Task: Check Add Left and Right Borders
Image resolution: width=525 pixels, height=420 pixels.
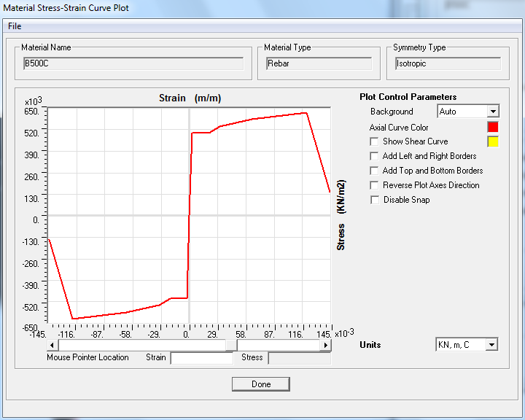Action: (374, 156)
